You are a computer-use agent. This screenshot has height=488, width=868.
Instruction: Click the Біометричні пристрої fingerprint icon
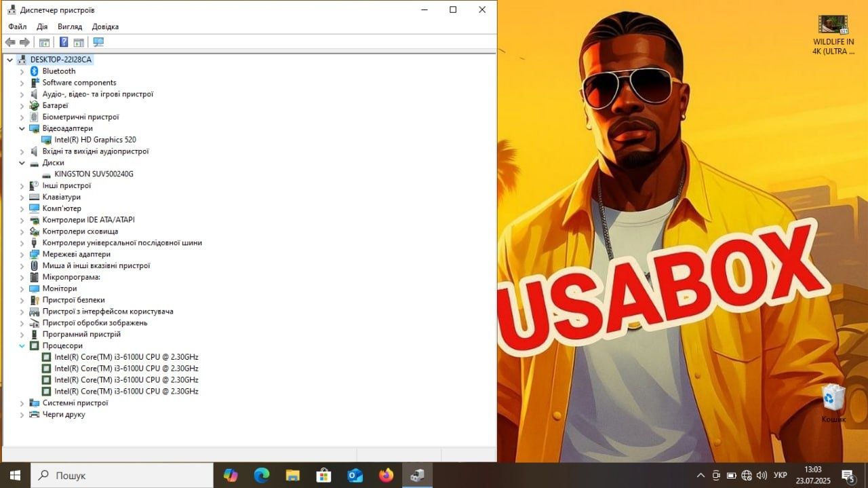click(x=35, y=117)
